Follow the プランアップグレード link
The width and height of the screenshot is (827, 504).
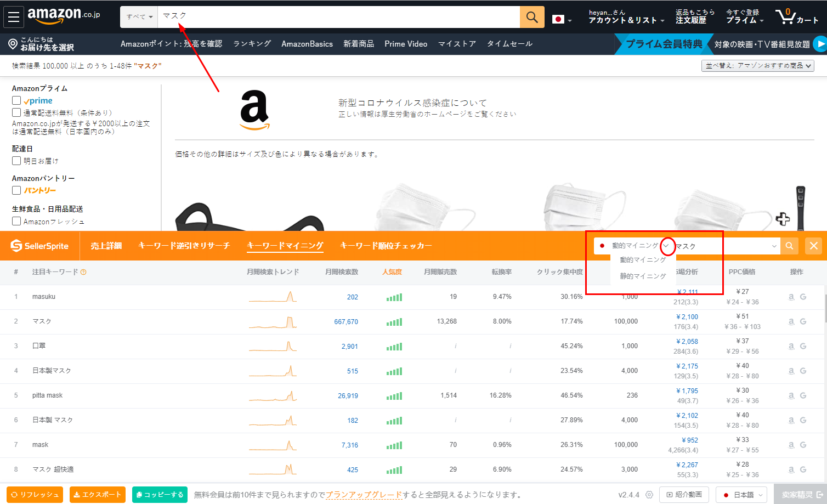(364, 495)
